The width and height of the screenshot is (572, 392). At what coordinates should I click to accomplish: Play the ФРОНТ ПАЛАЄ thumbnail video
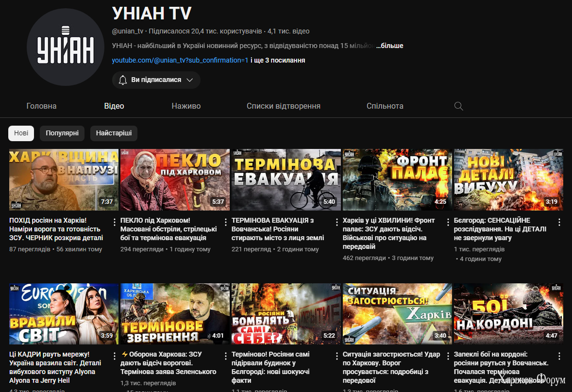[397, 180]
